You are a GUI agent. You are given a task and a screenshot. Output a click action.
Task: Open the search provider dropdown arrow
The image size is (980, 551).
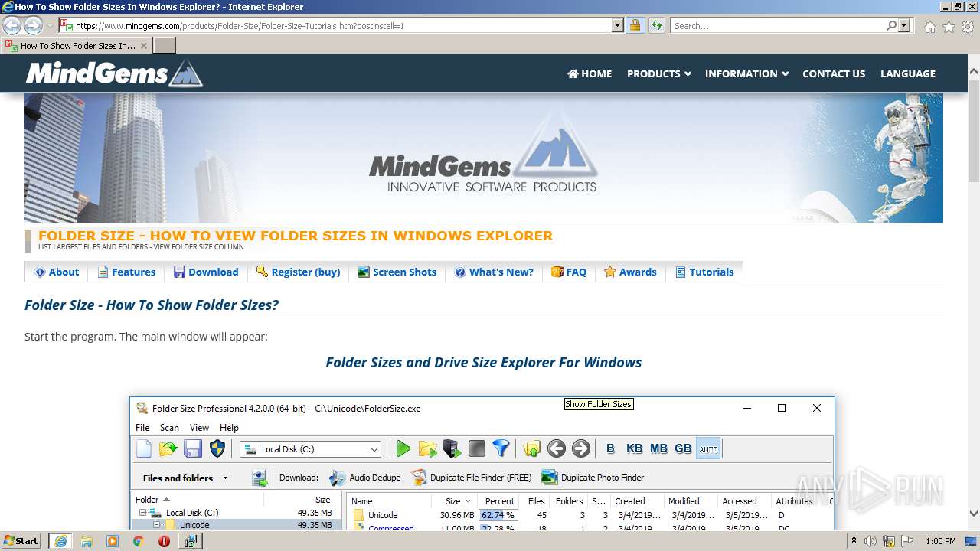tap(905, 25)
